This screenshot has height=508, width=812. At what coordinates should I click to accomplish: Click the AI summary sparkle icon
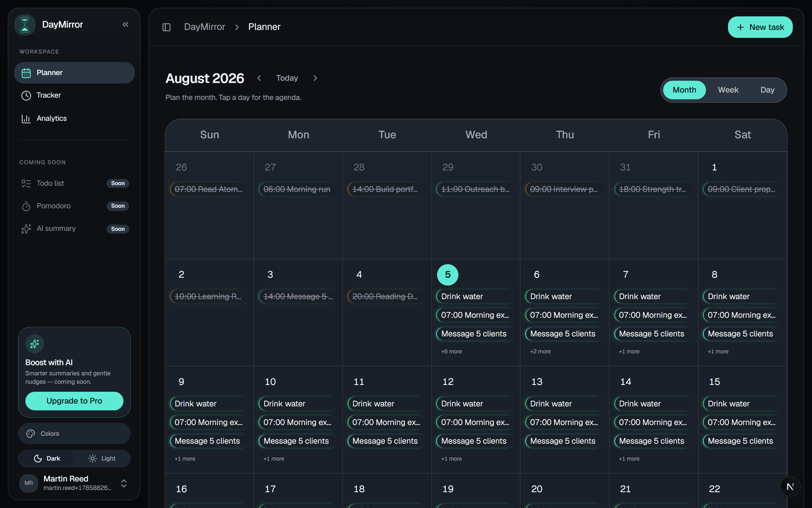[26, 229]
